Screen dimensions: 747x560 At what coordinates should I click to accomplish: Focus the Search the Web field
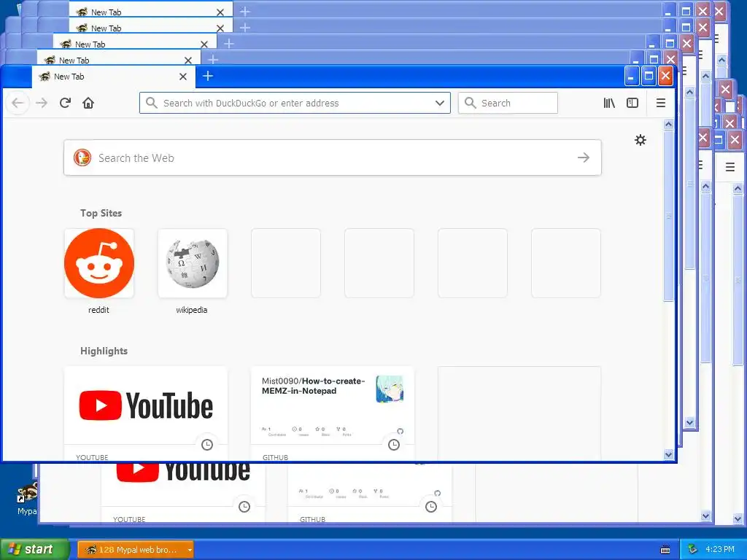click(333, 157)
